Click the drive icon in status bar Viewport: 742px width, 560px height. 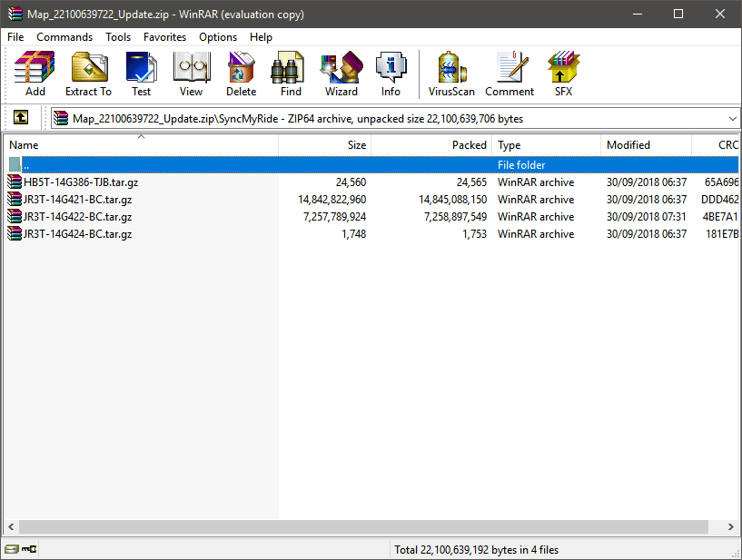point(12,549)
